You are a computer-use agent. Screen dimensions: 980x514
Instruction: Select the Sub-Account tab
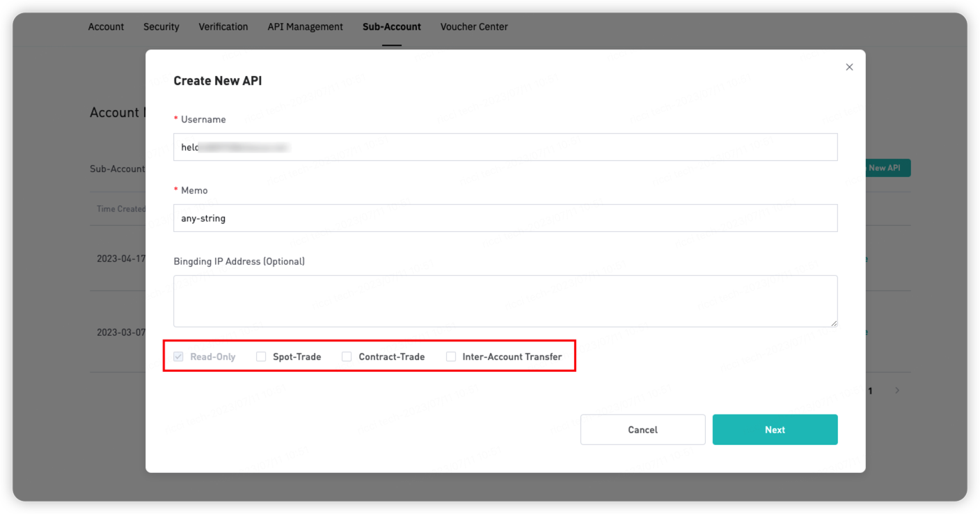tap(391, 26)
